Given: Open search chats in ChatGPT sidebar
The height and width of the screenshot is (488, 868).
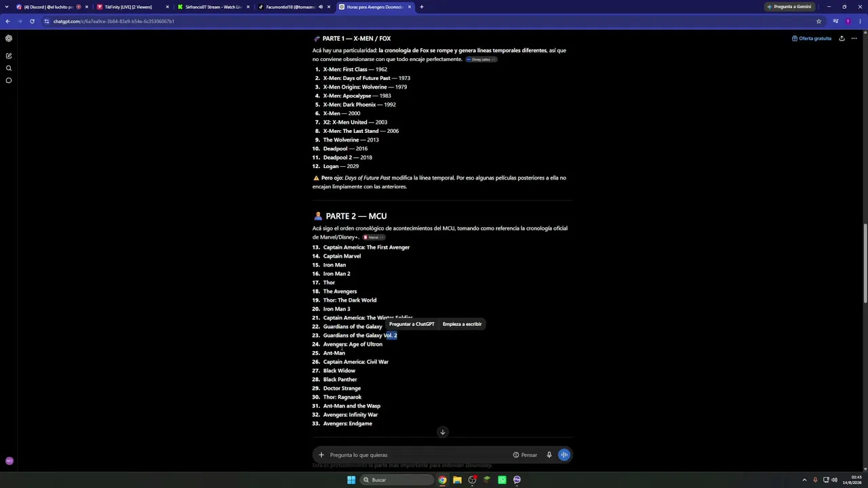Looking at the screenshot, I should [x=9, y=68].
